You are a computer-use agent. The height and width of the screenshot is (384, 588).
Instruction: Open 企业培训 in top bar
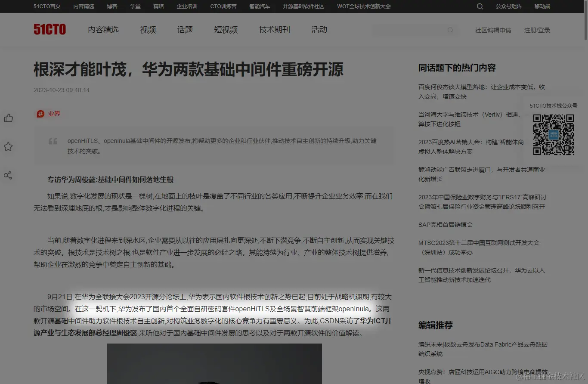pos(187,6)
